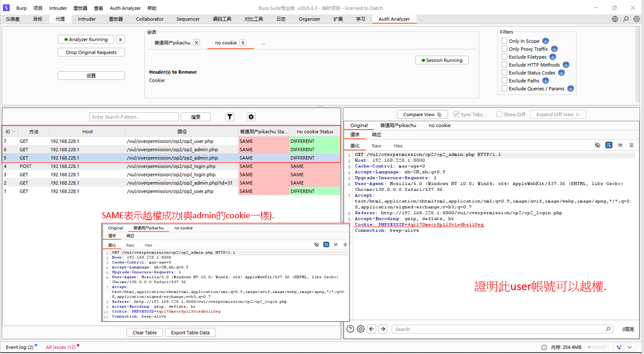The image size is (644, 354).
Task: Toggle the Sync Tabs checkbox
Action: 456,114
